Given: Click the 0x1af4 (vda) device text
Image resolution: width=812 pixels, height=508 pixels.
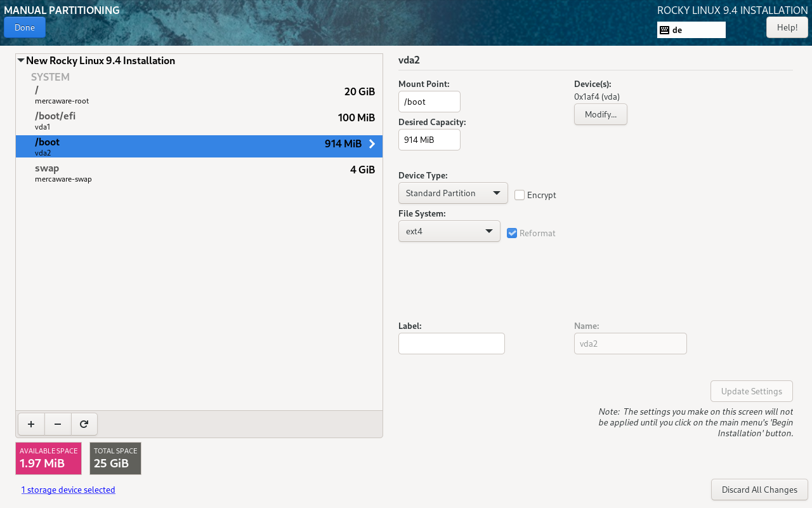Looking at the screenshot, I should (x=597, y=97).
